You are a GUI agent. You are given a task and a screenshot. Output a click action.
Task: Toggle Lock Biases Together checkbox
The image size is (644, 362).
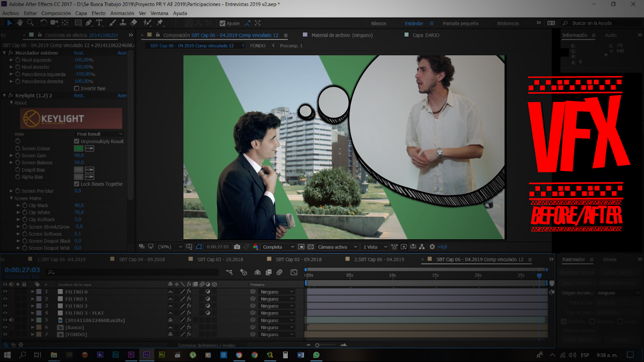tap(76, 184)
